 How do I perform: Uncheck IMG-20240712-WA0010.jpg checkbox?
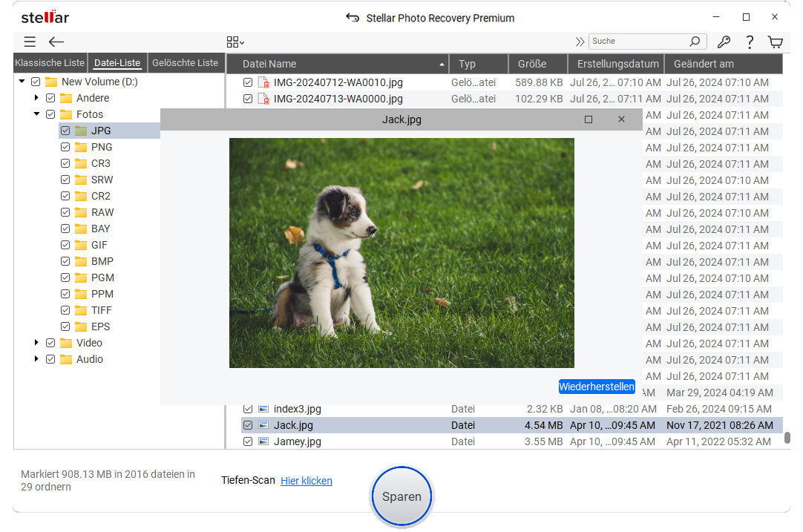(x=248, y=82)
